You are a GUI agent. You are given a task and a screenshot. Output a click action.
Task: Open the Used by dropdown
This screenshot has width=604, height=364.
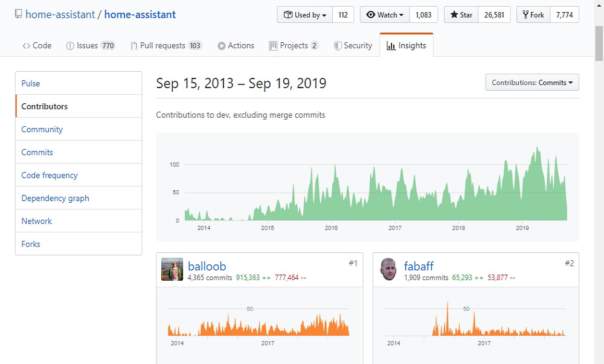304,14
